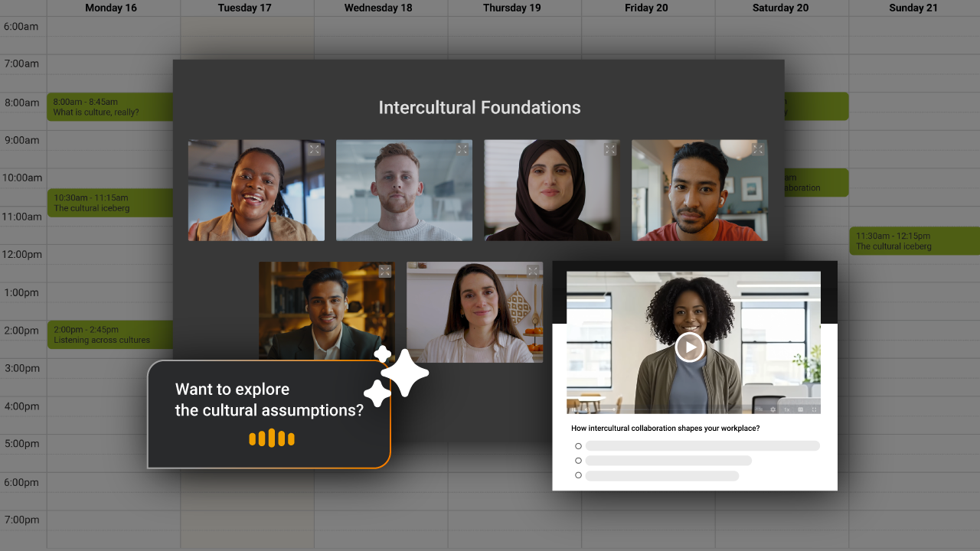Select the third quiz answer option

click(x=578, y=476)
